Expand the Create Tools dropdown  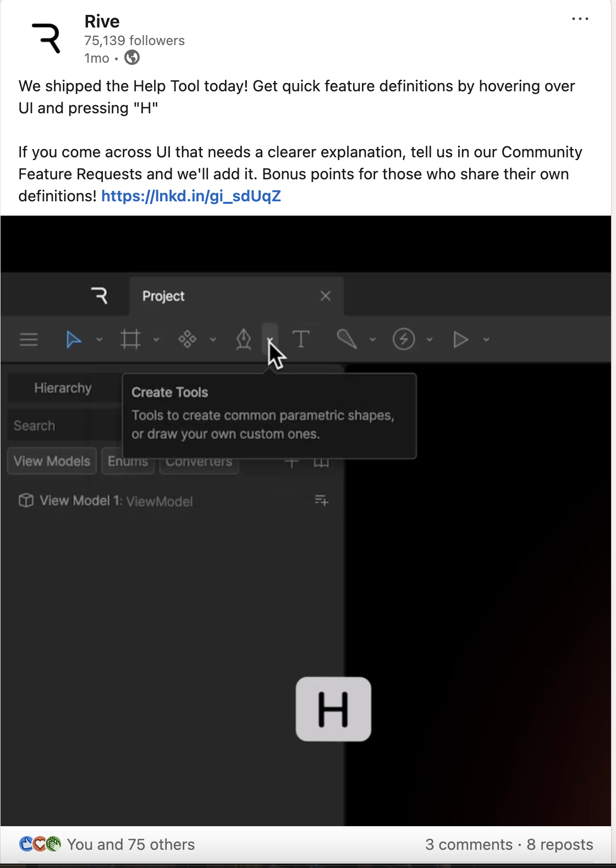click(270, 339)
